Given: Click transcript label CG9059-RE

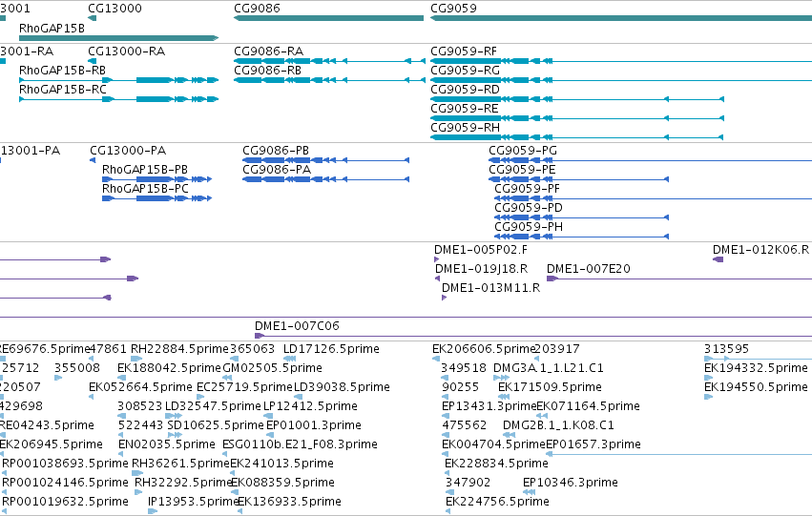Looking at the screenshot, I should coord(465,109).
